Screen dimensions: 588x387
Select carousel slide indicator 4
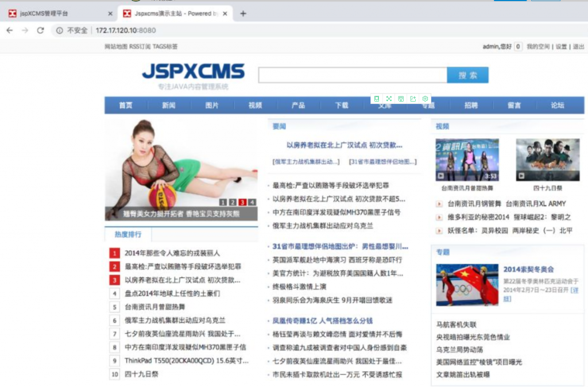252,202
